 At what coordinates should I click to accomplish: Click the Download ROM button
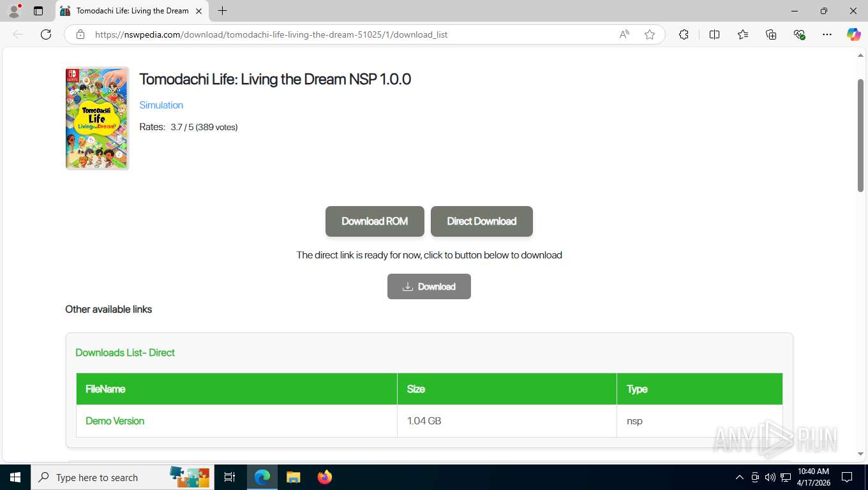click(x=375, y=221)
